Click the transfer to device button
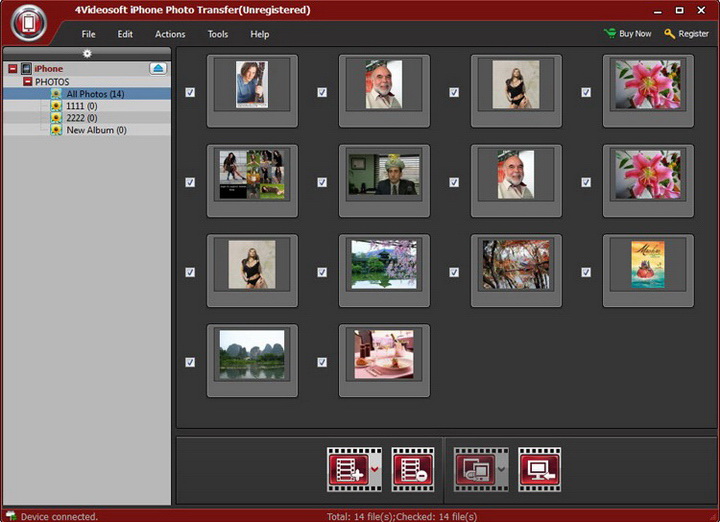The width and height of the screenshot is (720, 522). pyautogui.click(x=474, y=468)
